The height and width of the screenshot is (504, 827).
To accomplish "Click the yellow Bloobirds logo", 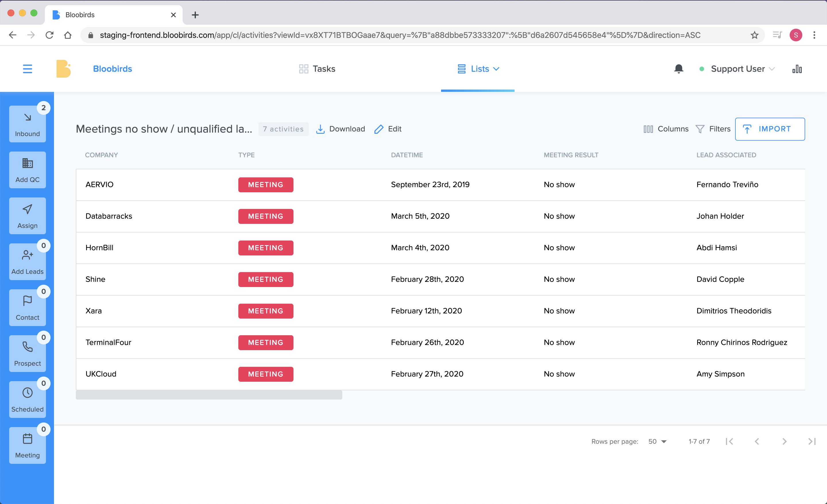I will [63, 69].
